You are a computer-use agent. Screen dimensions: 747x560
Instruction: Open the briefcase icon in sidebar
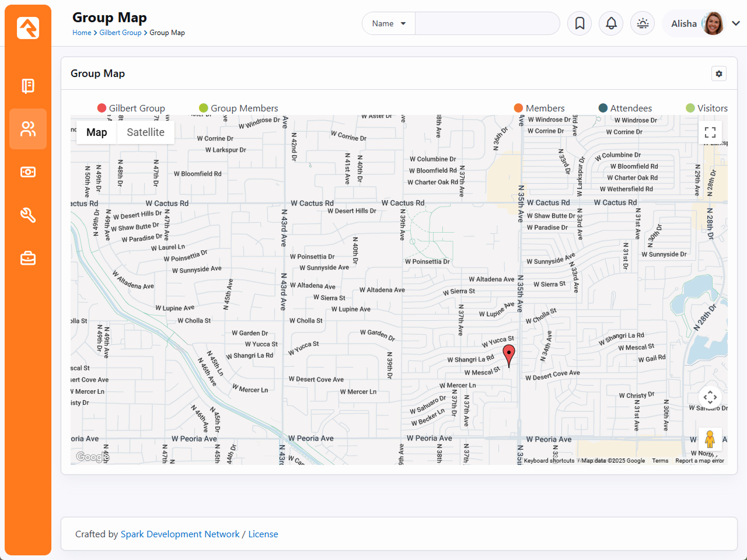(x=28, y=258)
